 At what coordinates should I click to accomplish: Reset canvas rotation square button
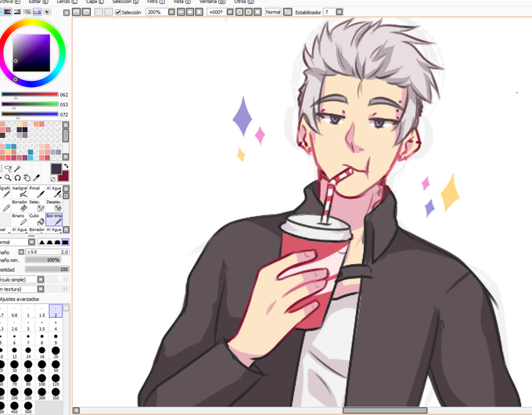tap(258, 13)
